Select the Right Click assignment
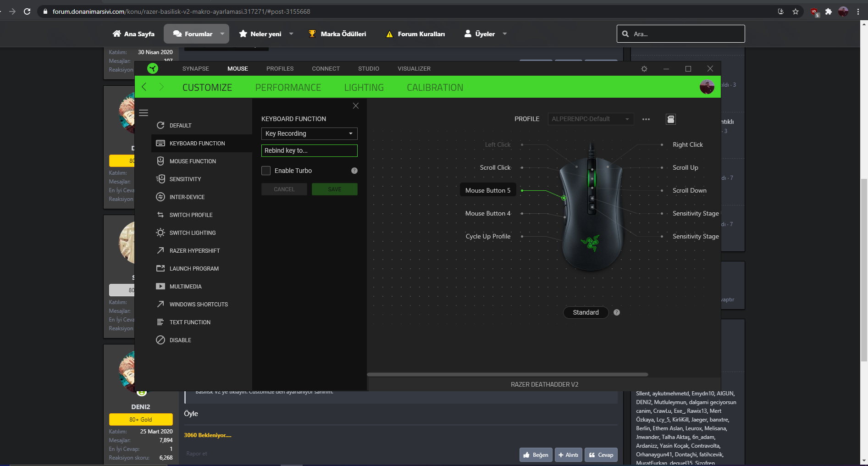The height and width of the screenshot is (466, 868). pyautogui.click(x=688, y=144)
